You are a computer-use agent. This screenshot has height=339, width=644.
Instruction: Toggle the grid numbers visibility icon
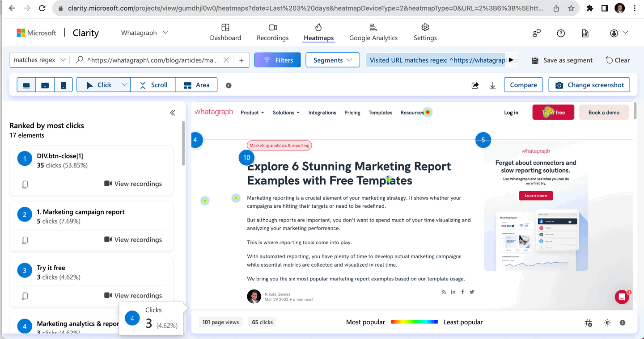[x=588, y=322]
